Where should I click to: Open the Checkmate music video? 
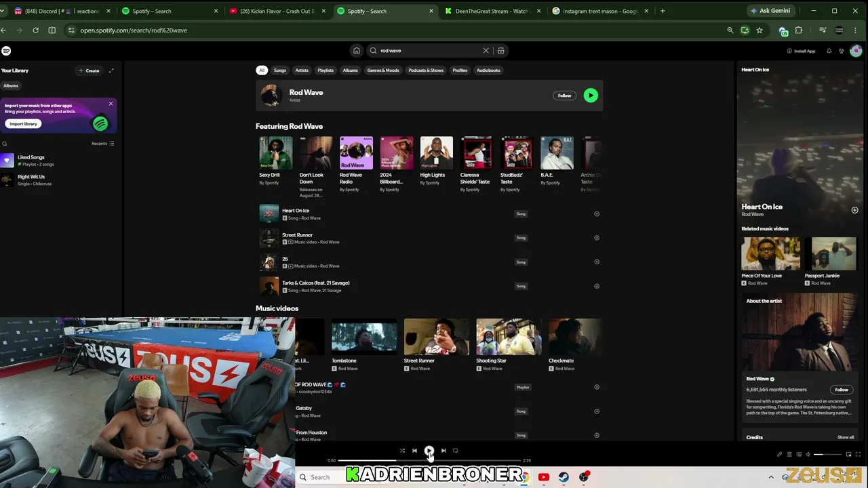click(575, 337)
